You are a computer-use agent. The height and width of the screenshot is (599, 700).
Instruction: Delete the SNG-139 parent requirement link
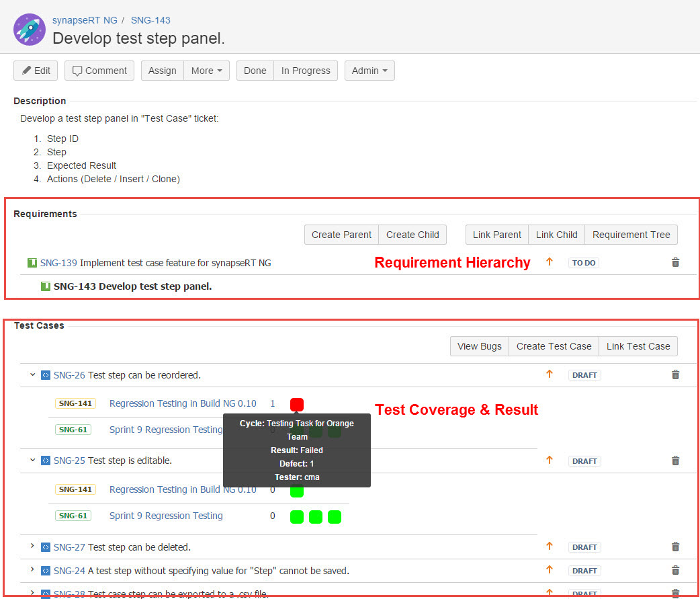675,262
